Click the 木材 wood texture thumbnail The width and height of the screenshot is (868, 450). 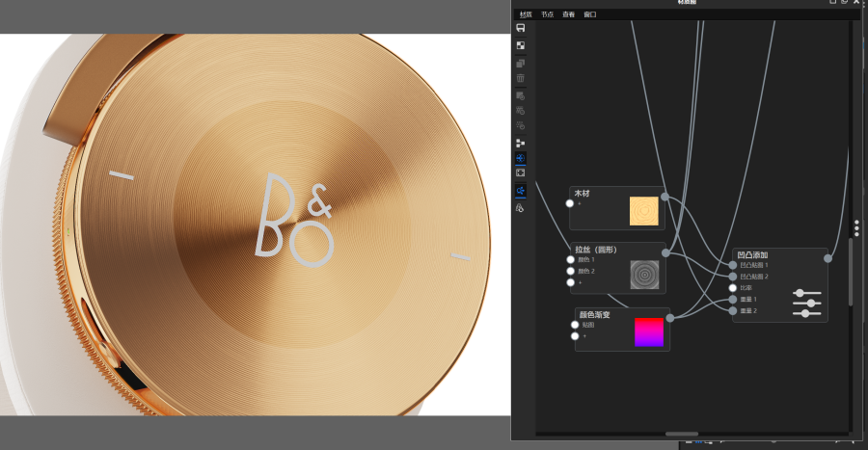644,211
